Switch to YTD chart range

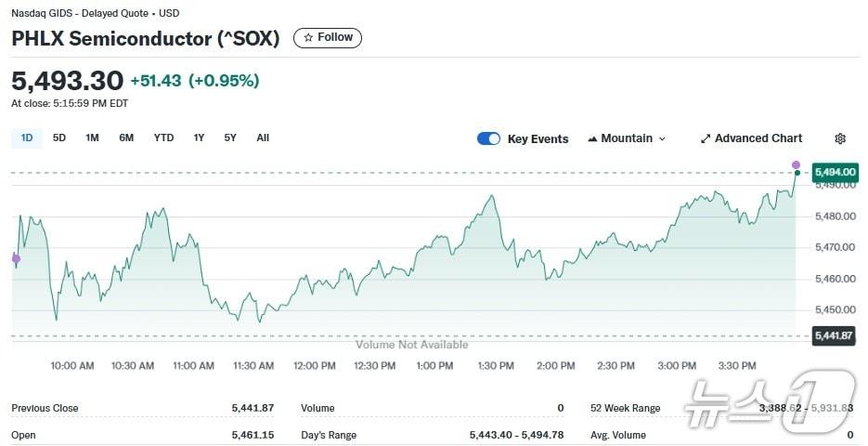(163, 138)
